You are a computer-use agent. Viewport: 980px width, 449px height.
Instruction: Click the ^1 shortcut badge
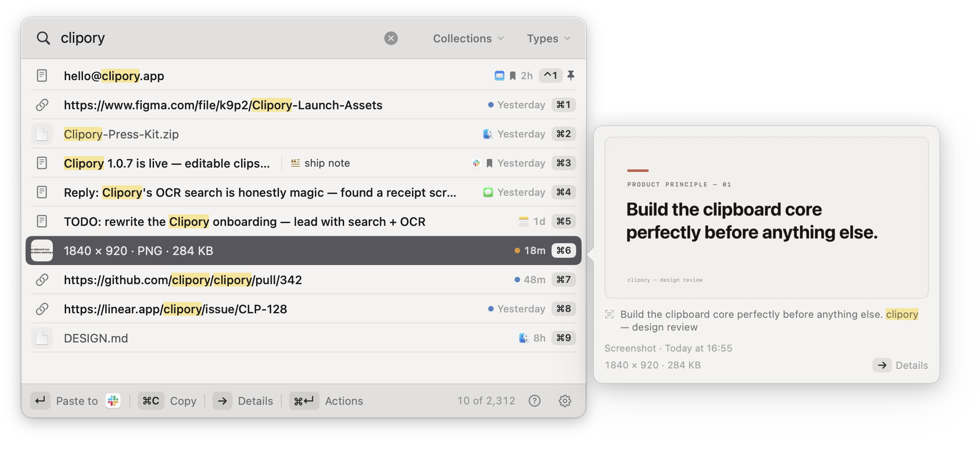tap(550, 76)
